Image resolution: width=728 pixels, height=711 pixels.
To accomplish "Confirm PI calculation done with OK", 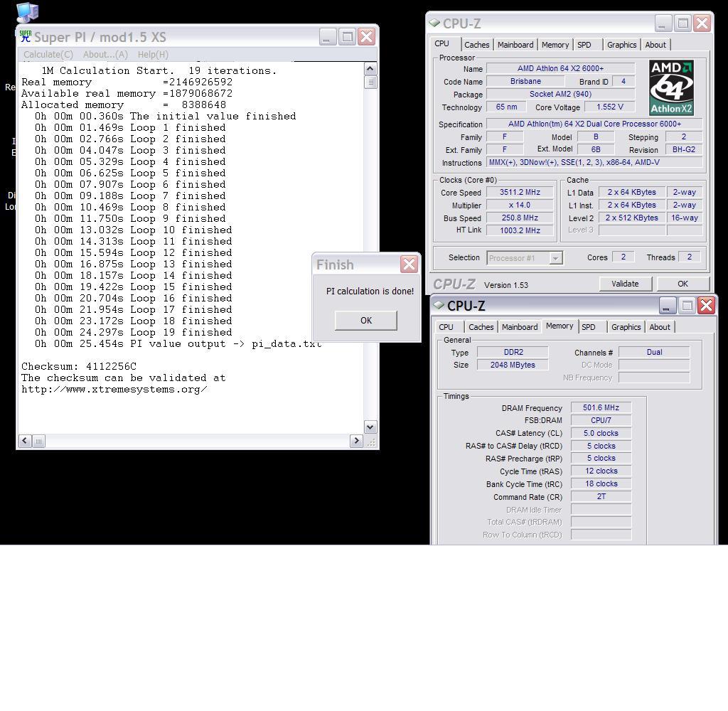I will pyautogui.click(x=366, y=321).
